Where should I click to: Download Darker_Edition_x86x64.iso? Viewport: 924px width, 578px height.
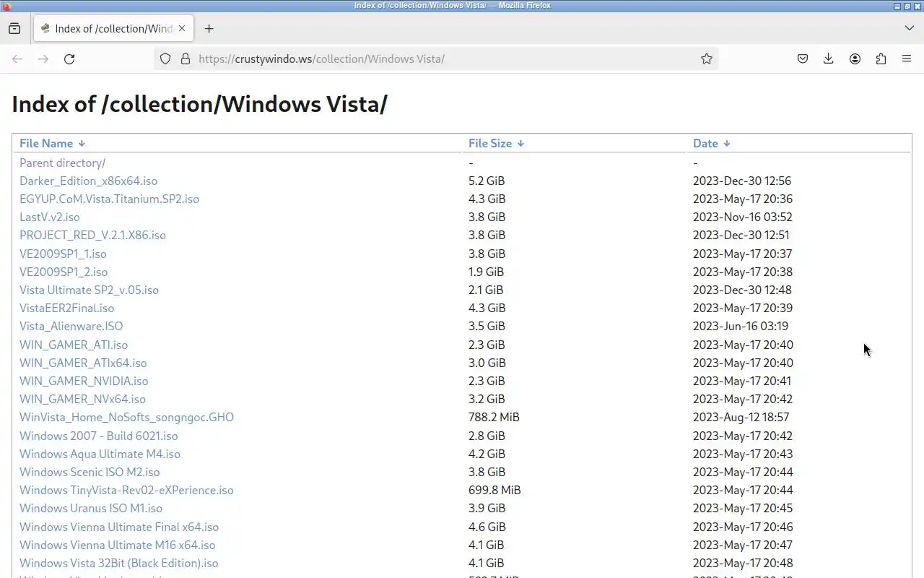[x=88, y=181]
